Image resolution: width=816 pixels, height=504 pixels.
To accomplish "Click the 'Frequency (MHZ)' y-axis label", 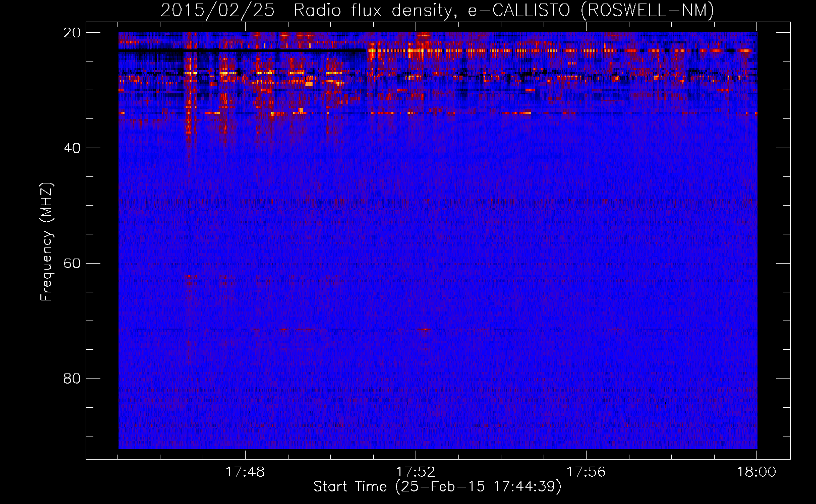I will (46, 242).
